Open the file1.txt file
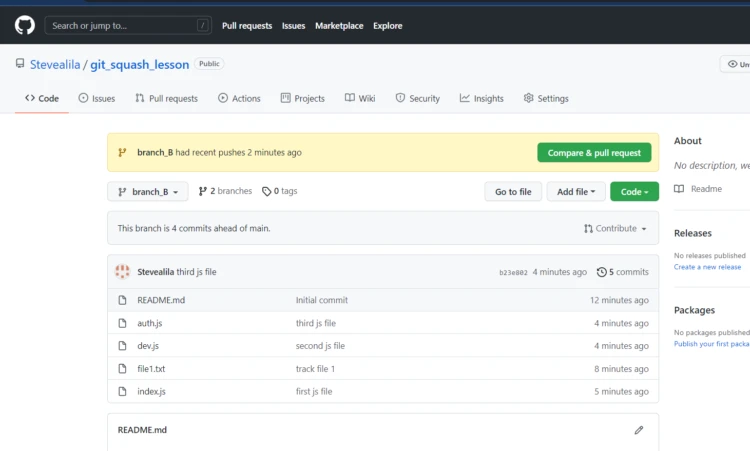The image size is (750, 451). [151, 369]
